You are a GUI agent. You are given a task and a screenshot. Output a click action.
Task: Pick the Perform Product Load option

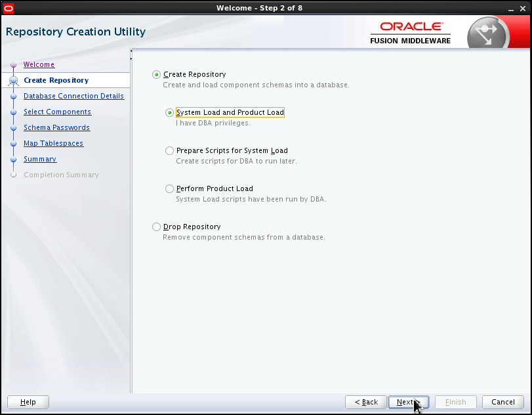click(169, 188)
